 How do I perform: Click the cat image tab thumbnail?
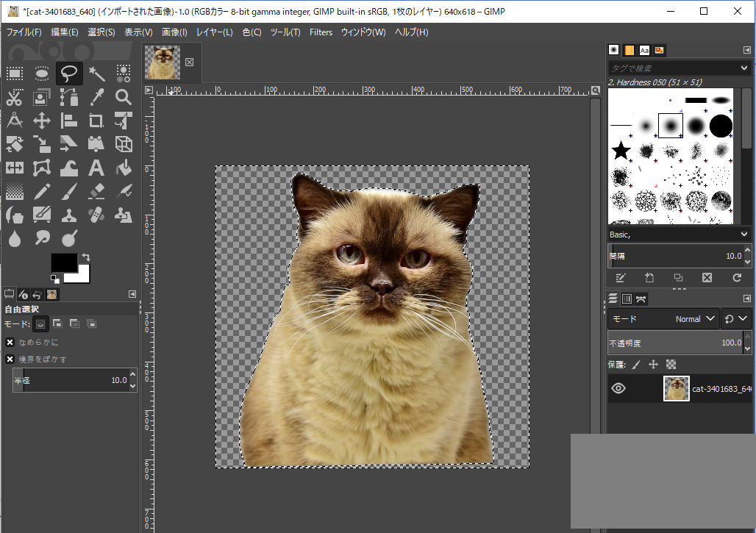162,62
